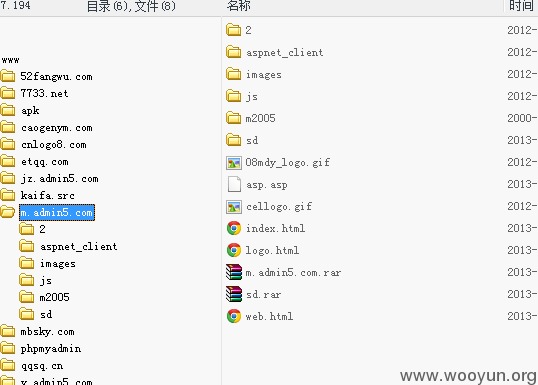538x385 pixels.
Task: Click date cell of m2005 row
Action: (x=522, y=118)
